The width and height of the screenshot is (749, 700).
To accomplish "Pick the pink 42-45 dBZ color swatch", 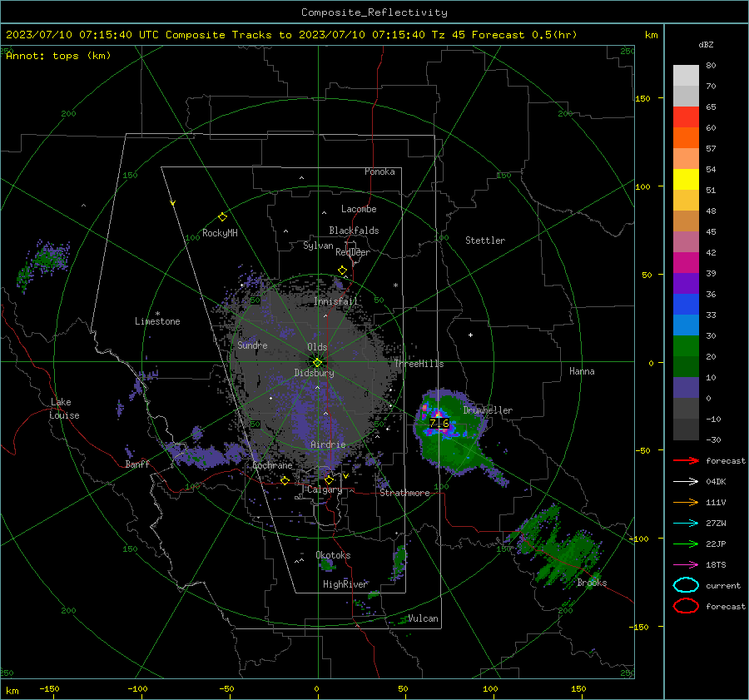I will 686,242.
